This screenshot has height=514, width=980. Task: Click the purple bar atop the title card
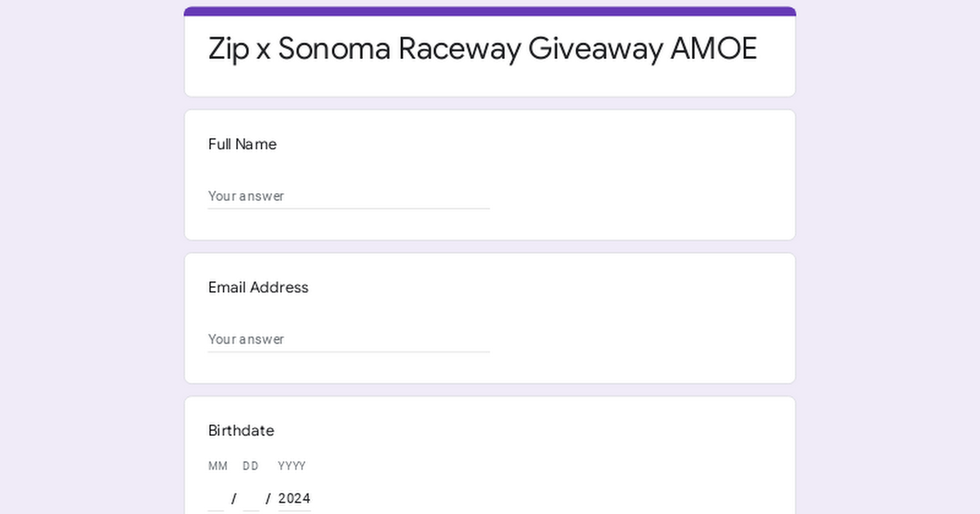click(490, 11)
